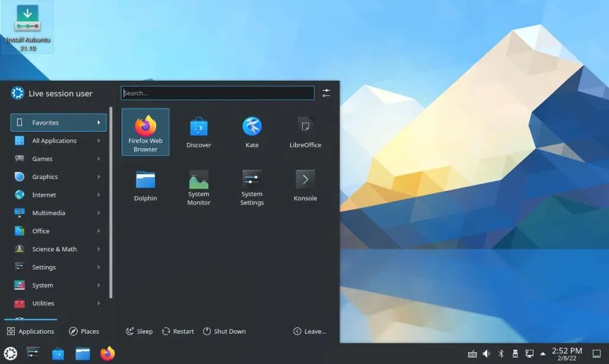Mute the volume from system tray
Viewport: 609px width, 364px height.
[486, 353]
